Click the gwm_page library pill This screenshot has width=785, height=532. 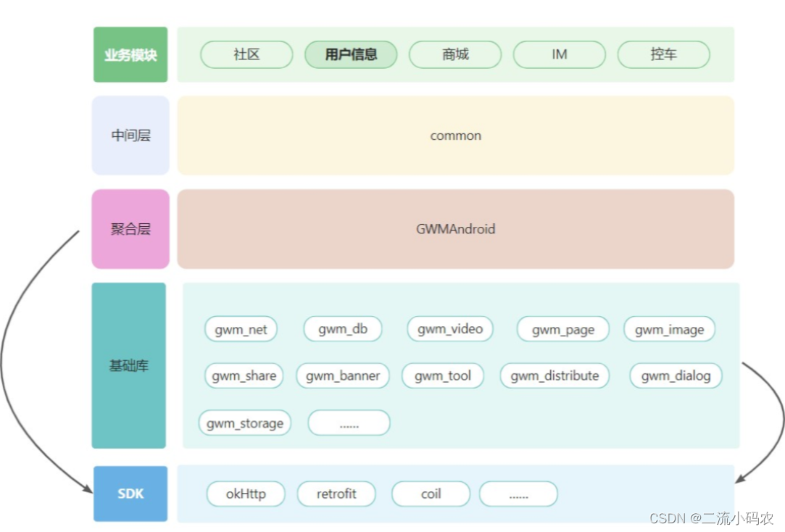562,329
